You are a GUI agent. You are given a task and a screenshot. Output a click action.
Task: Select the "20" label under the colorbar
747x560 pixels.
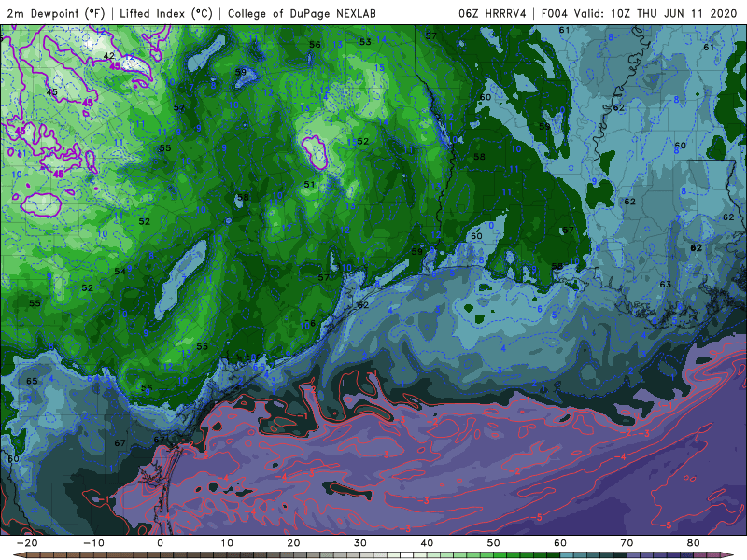[293, 543]
